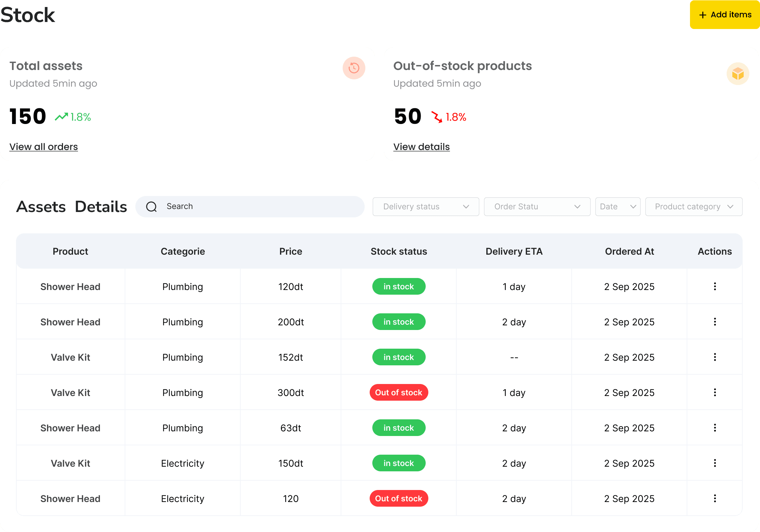Open actions menu for 150dt Valve Kit row
The height and width of the screenshot is (532, 760).
pos(715,463)
